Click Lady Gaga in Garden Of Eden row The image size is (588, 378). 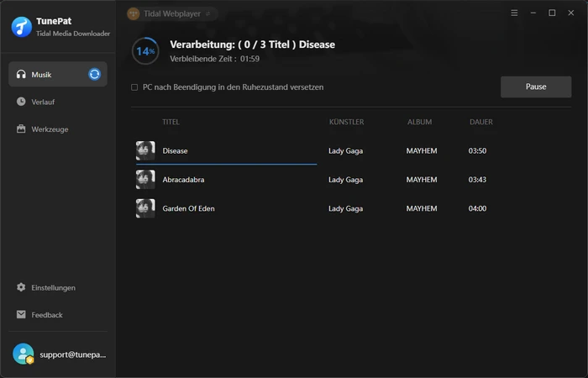345,208
